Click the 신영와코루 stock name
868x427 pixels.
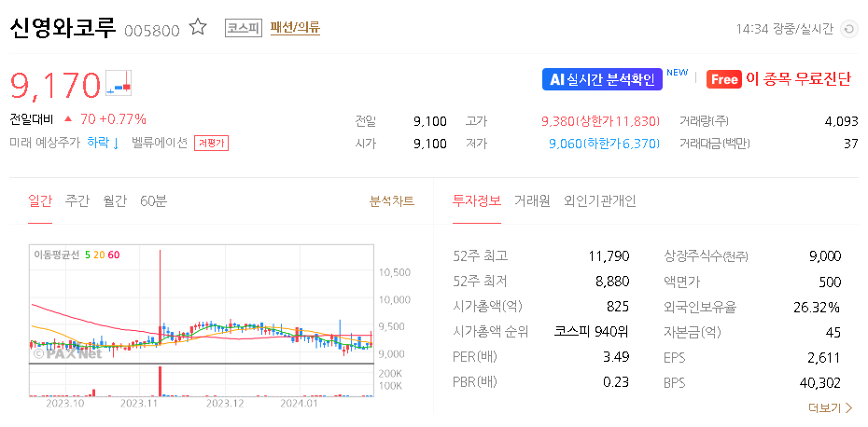(x=63, y=28)
